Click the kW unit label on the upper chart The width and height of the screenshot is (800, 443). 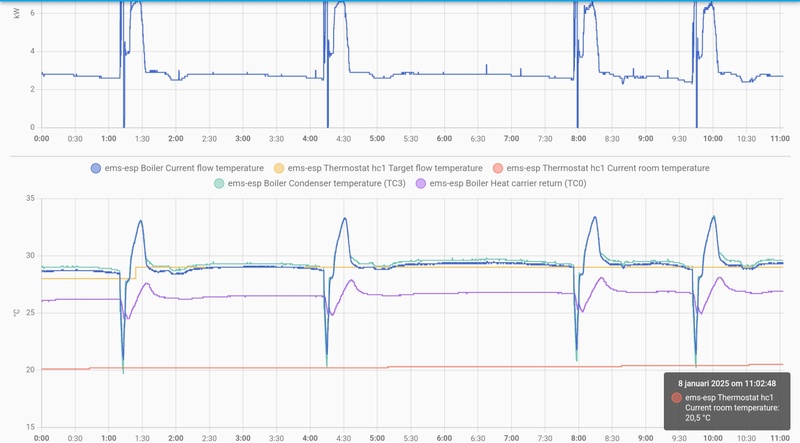[x=16, y=13]
